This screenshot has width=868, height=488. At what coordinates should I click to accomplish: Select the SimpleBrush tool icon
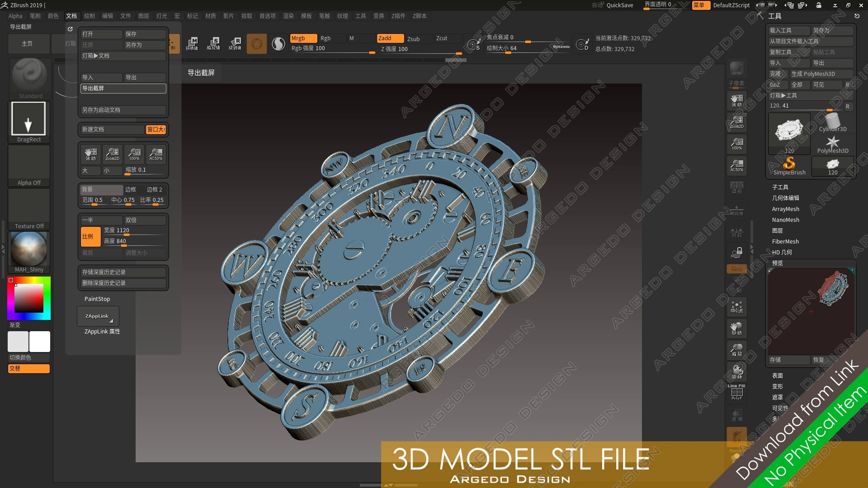[789, 166]
